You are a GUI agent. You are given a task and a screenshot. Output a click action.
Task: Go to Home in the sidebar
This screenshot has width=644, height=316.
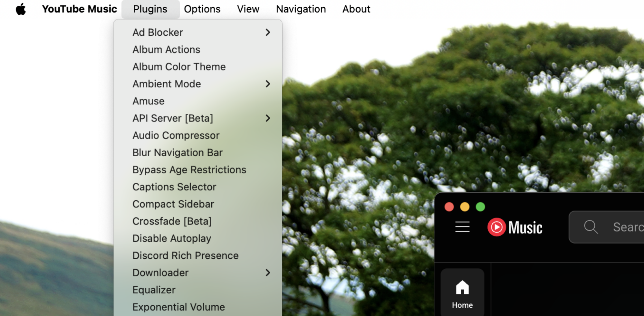click(x=462, y=292)
